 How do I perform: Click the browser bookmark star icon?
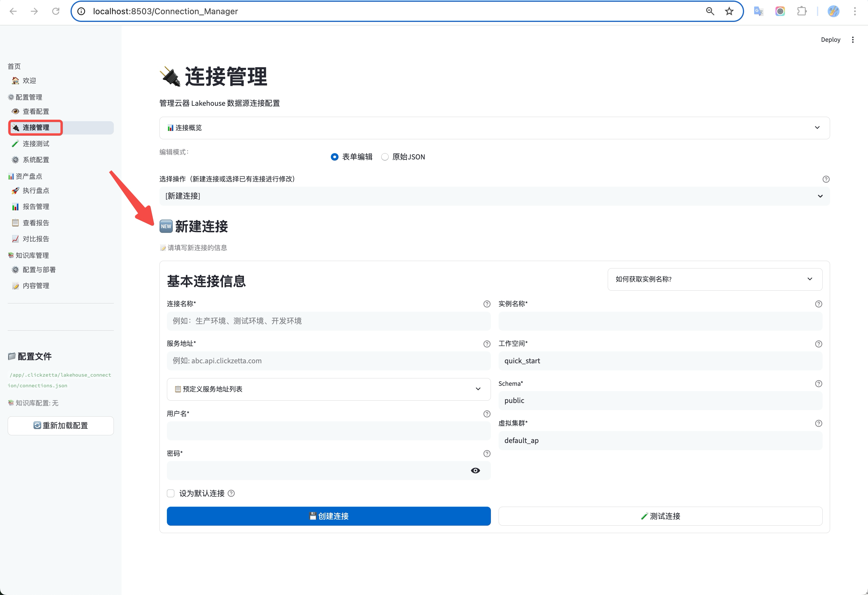point(729,11)
